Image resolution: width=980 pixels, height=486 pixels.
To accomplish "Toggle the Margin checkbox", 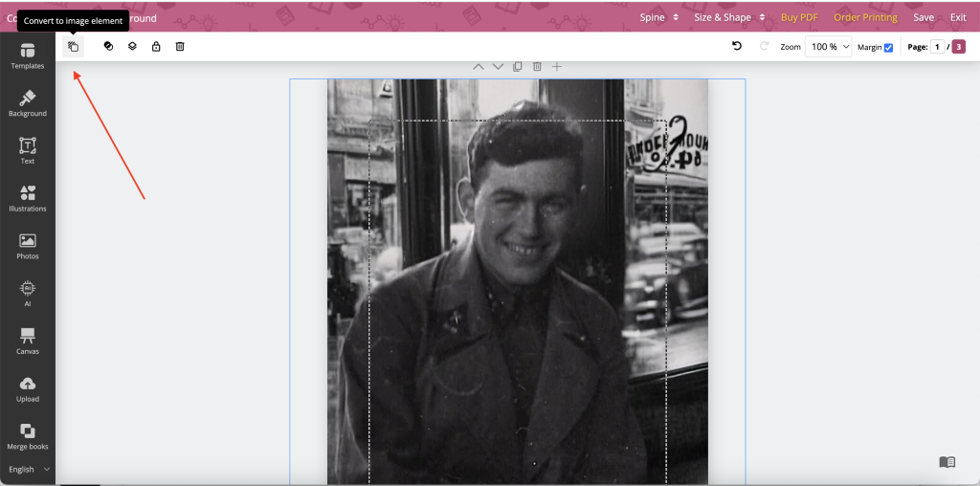I will [x=889, y=48].
